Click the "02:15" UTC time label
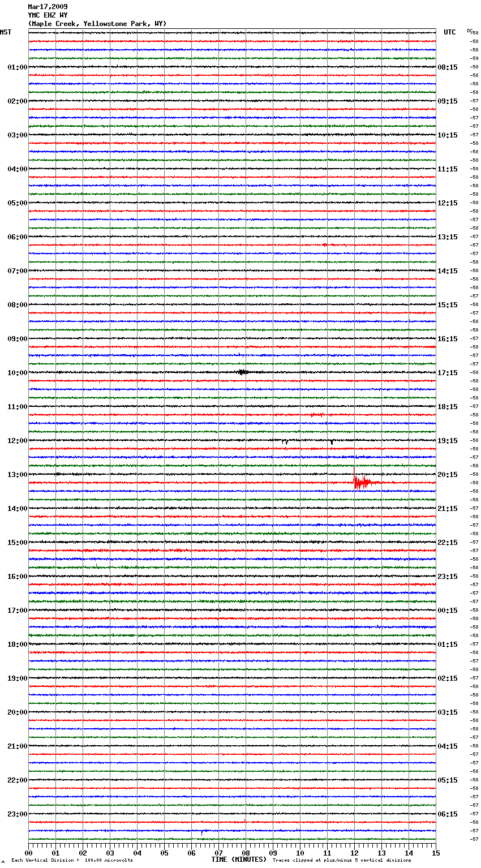The width and height of the screenshot is (481, 868). point(448,678)
